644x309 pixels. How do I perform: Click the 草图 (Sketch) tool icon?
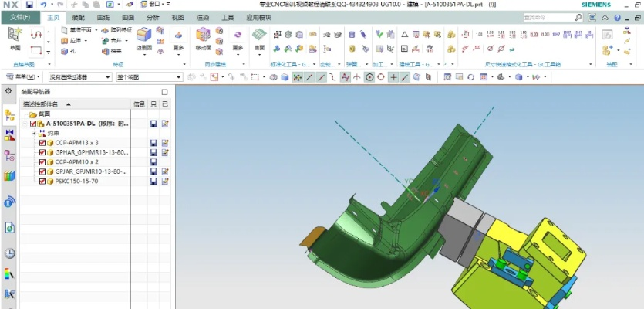click(15, 36)
